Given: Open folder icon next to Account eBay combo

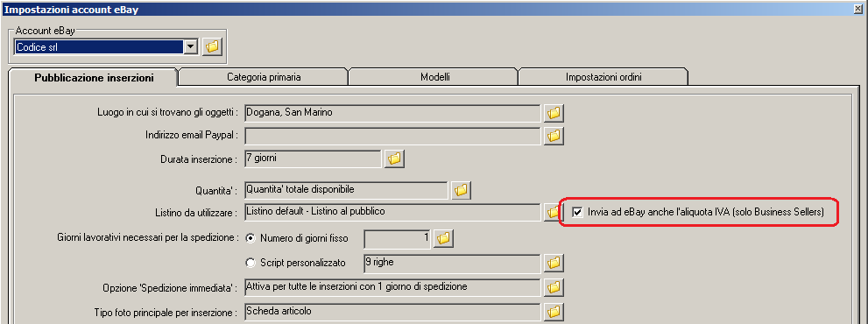Looking at the screenshot, I should pyautogui.click(x=211, y=47).
